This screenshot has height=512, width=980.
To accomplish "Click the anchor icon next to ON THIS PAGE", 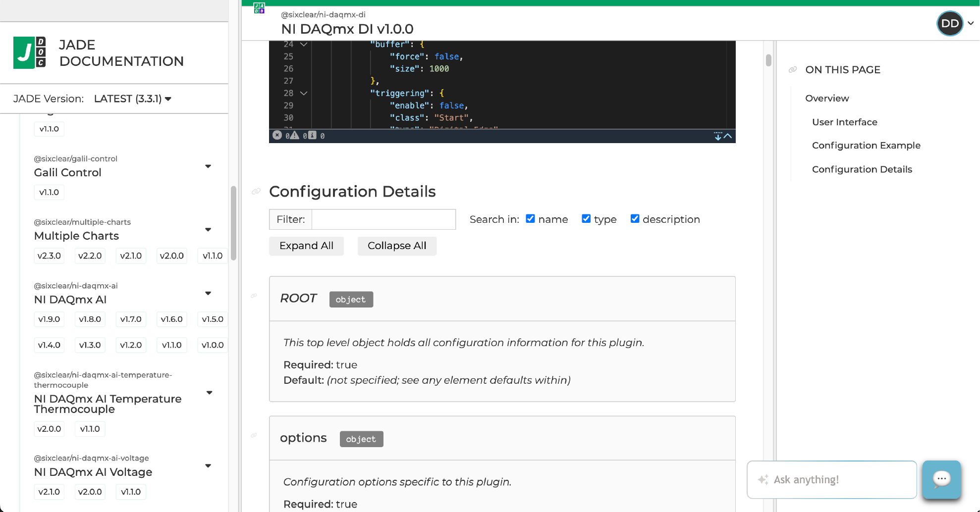I will pos(792,70).
